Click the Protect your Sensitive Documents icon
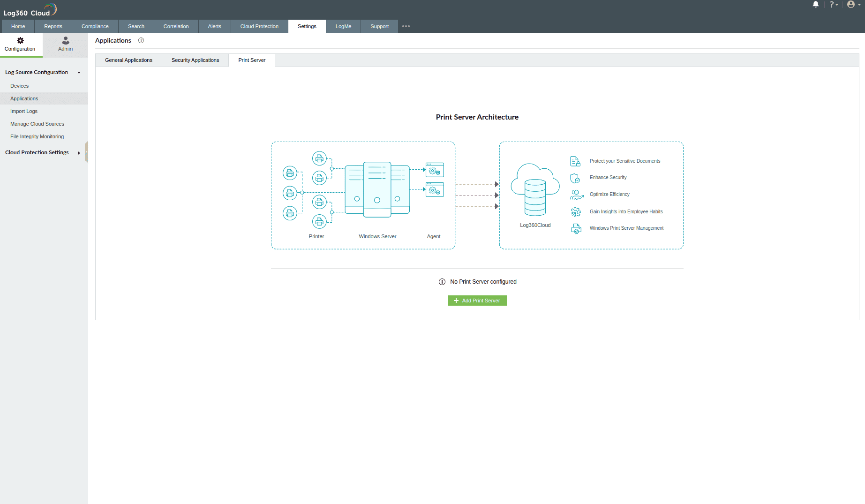This screenshot has width=865, height=504. (575, 161)
